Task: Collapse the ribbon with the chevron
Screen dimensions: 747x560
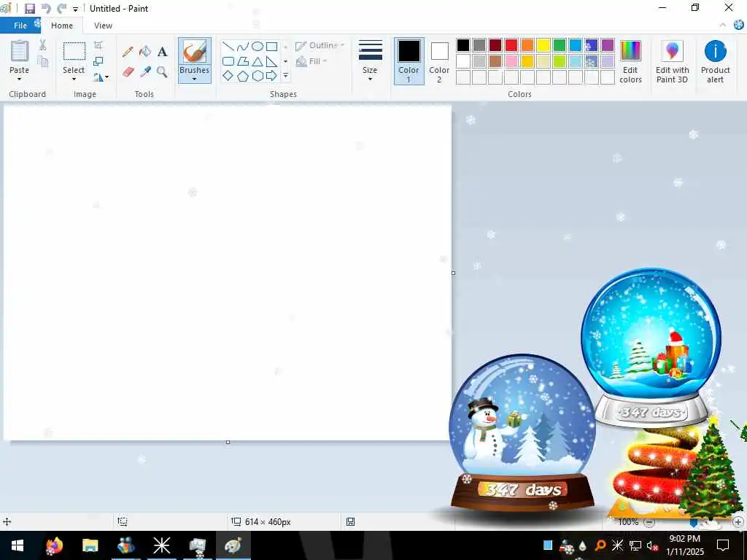Action: 723,26
